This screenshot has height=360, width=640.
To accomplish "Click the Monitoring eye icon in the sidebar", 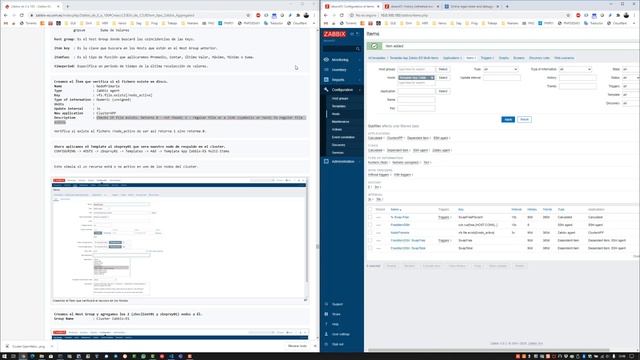I will pos(326,60).
